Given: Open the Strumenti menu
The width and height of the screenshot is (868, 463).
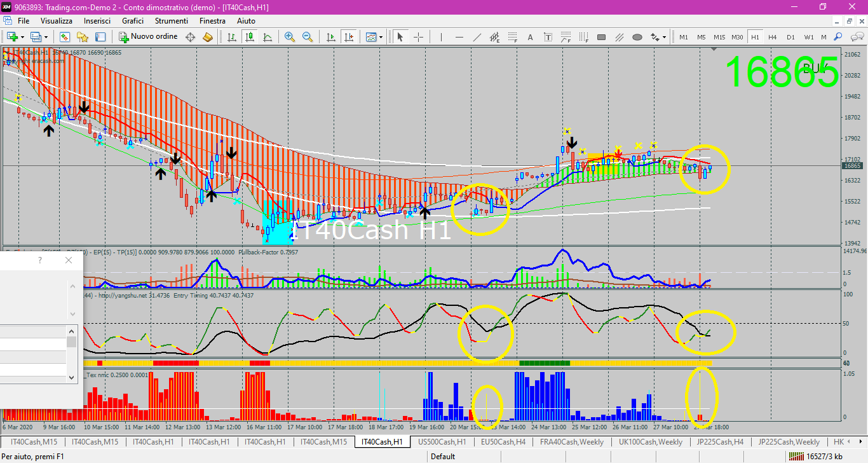Looking at the screenshot, I should (x=172, y=21).
